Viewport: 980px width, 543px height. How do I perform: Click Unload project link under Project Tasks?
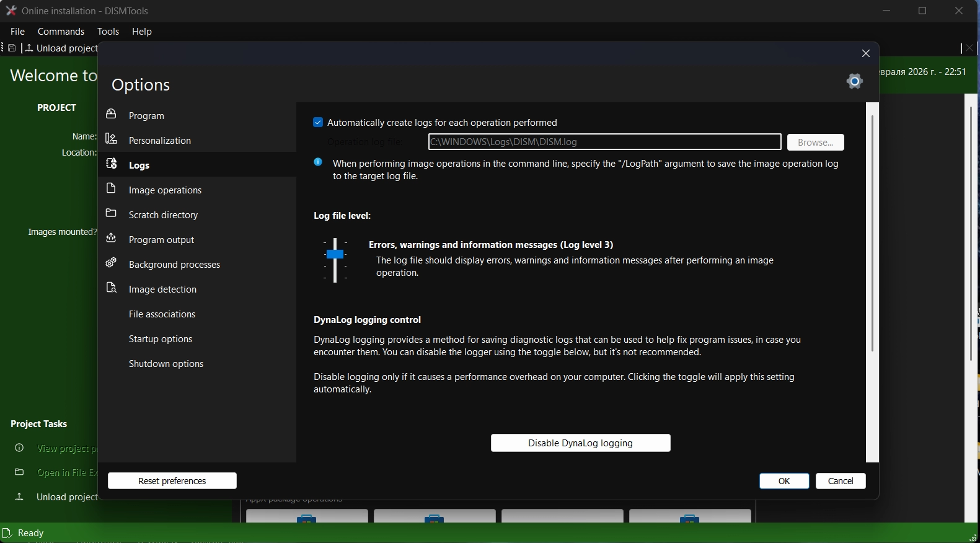[67, 497]
